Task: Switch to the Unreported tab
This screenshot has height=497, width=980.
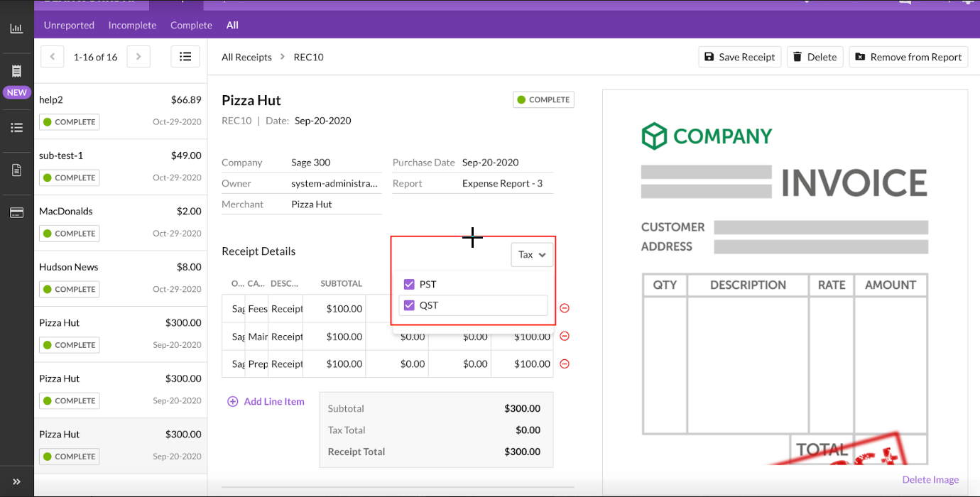Action: pos(69,25)
